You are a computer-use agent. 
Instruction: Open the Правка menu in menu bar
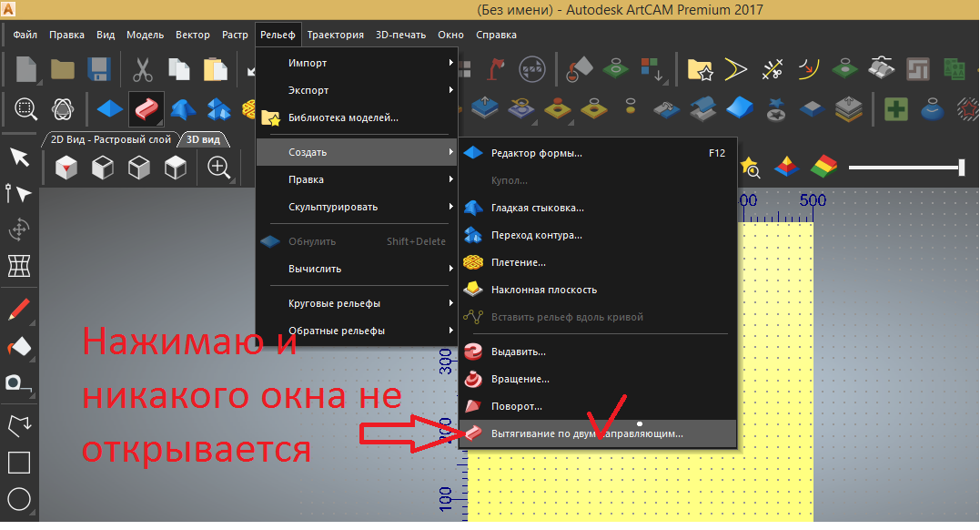click(x=66, y=35)
